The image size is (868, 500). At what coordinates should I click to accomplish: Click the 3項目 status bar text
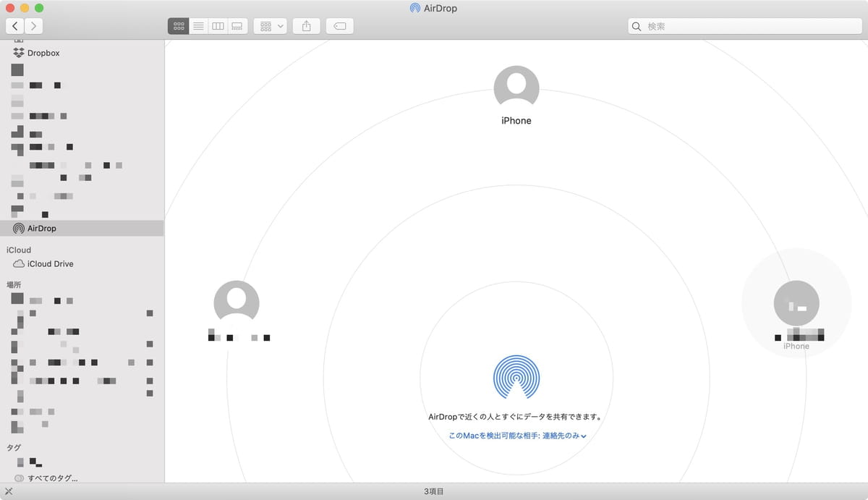tap(434, 491)
